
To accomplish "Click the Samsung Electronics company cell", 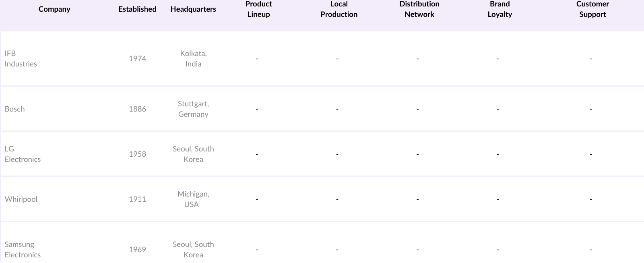I will pyautogui.click(x=23, y=249).
